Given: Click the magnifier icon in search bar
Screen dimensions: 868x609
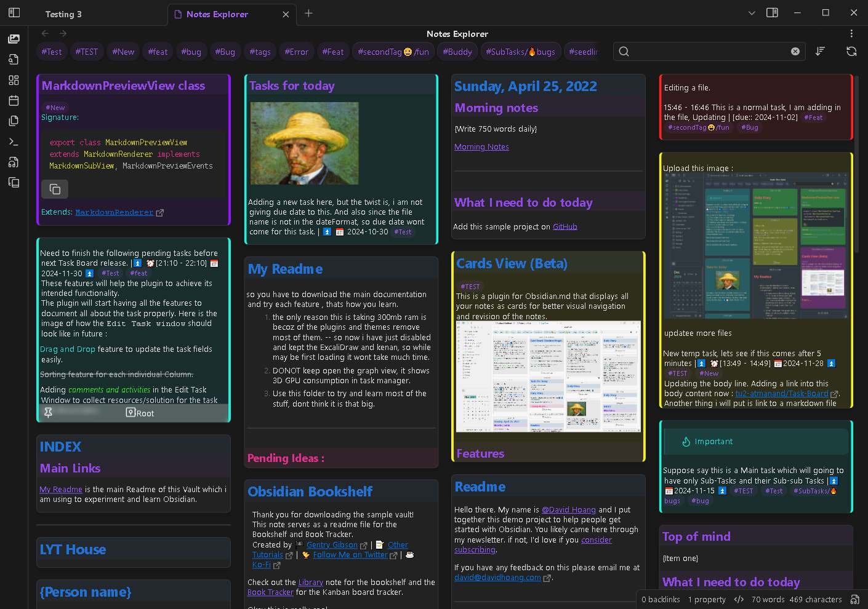Looking at the screenshot, I should point(624,51).
